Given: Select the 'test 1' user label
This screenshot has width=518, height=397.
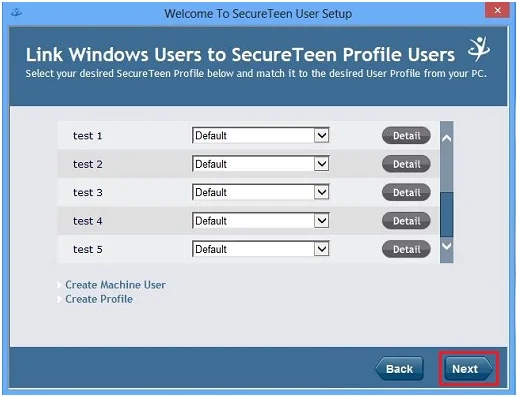Looking at the screenshot, I should pos(88,136).
